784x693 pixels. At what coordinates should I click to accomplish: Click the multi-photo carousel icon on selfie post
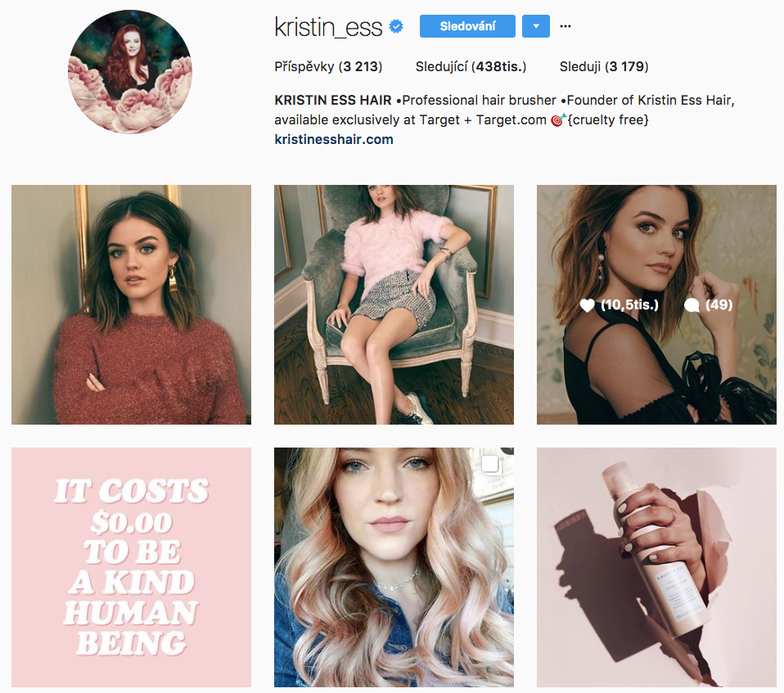(x=491, y=465)
